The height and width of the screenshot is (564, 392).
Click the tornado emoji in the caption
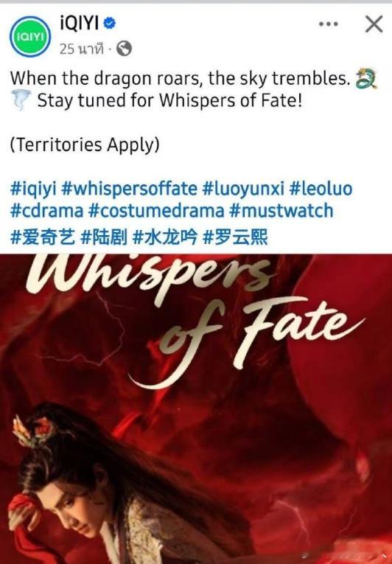(x=21, y=100)
